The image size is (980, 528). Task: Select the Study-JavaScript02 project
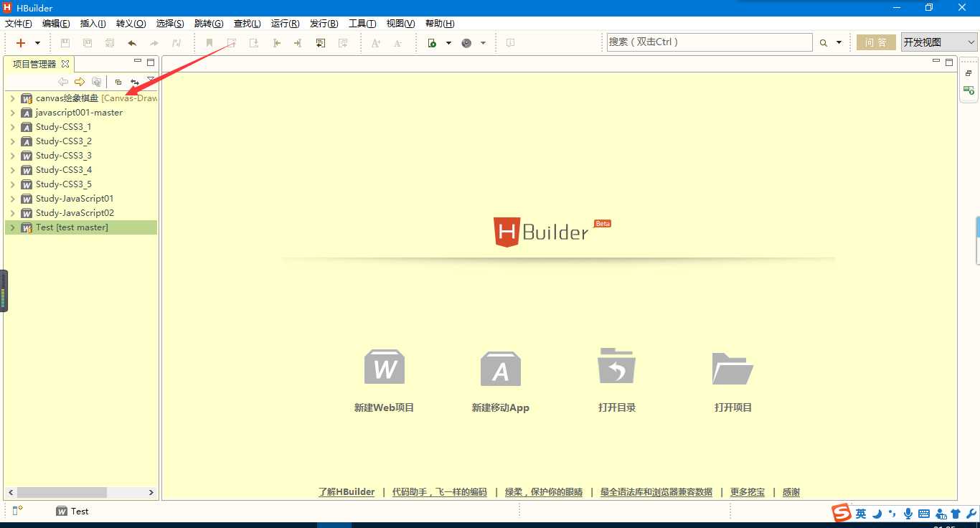point(75,213)
